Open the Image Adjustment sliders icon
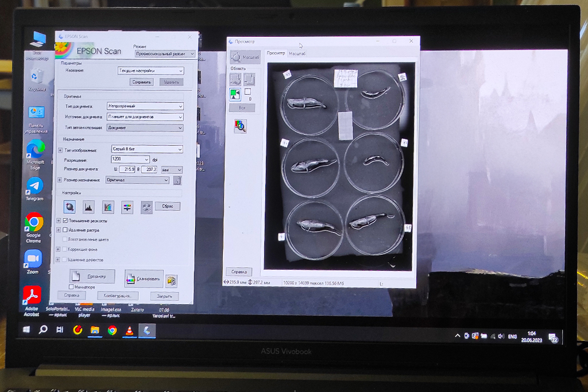The width and height of the screenshot is (588, 392). (x=127, y=207)
